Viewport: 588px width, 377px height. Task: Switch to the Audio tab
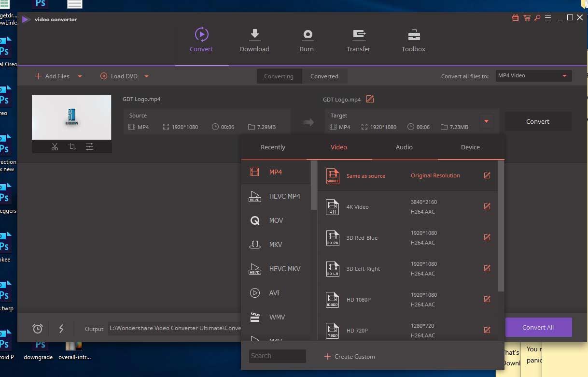[x=404, y=147]
